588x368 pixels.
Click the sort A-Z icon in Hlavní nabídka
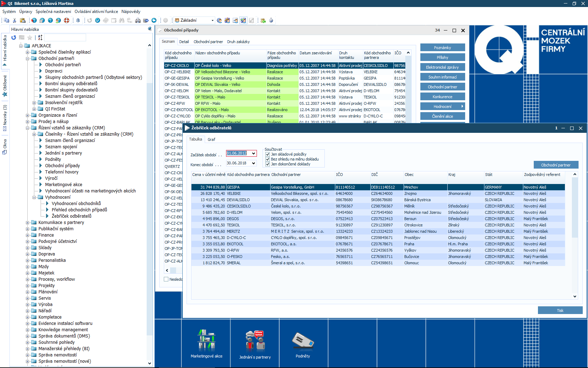[40, 38]
